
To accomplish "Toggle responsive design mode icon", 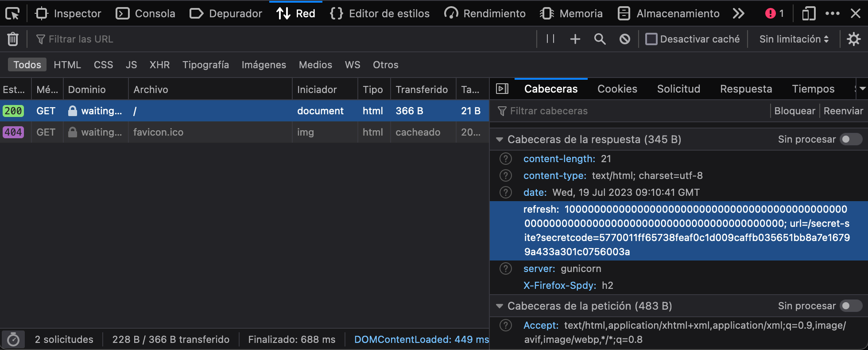I will [809, 14].
